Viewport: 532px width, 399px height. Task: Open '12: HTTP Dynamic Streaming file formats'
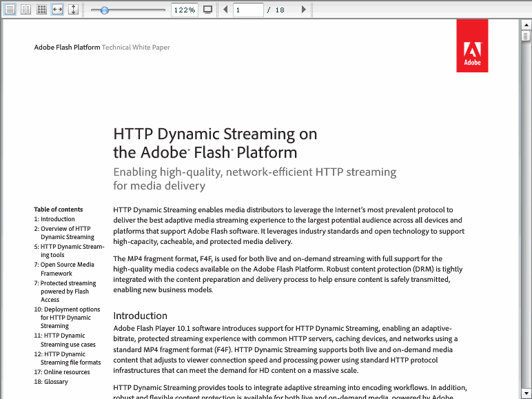pos(68,358)
